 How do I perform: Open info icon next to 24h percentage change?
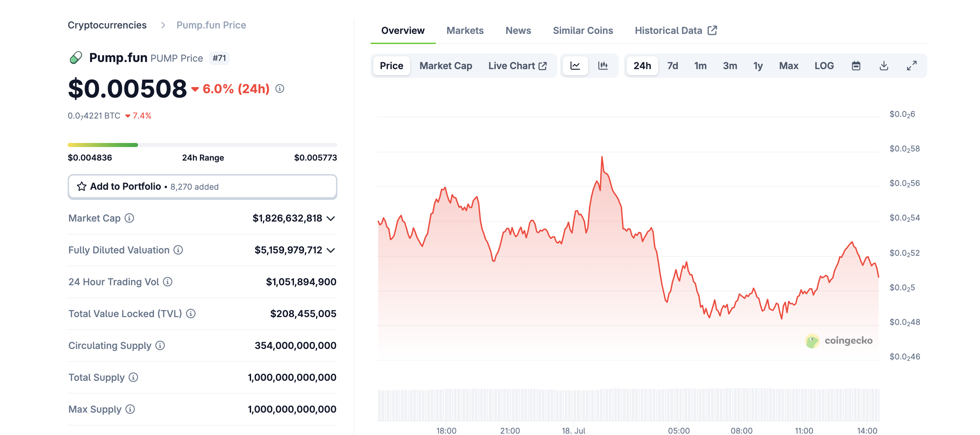(x=280, y=89)
